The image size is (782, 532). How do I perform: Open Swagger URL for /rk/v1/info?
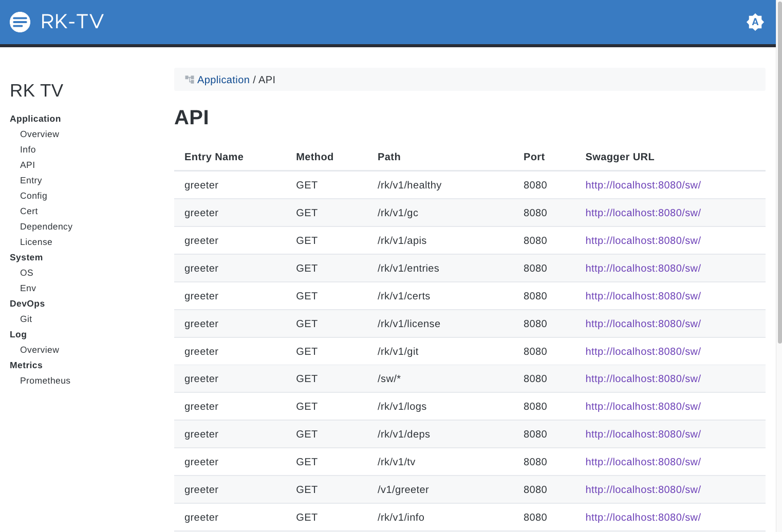pyautogui.click(x=643, y=517)
